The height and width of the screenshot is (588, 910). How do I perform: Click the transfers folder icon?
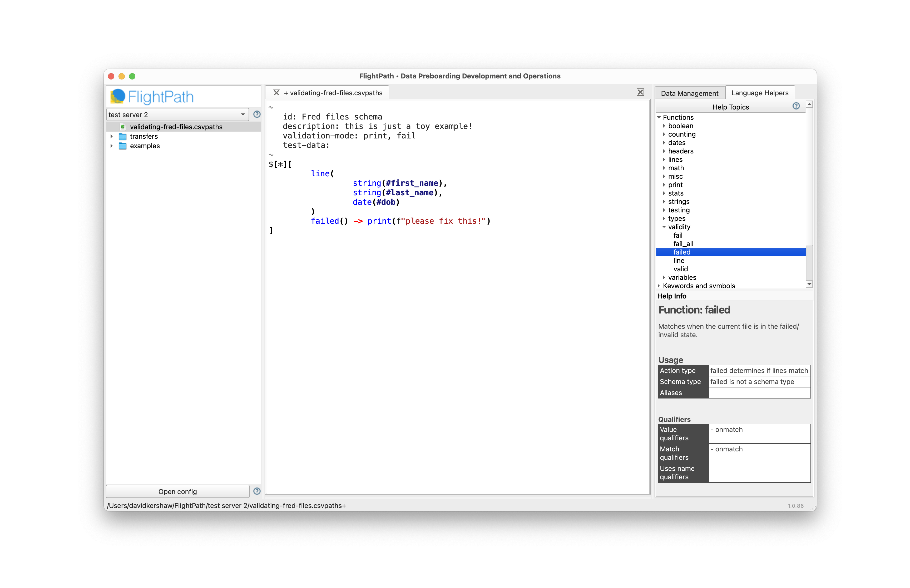pyautogui.click(x=123, y=136)
